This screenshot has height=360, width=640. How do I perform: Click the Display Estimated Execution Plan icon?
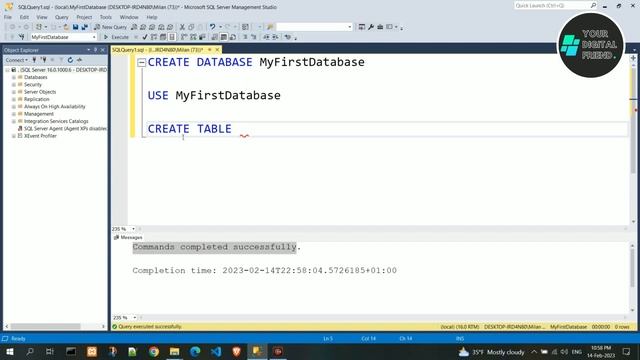tap(154, 37)
